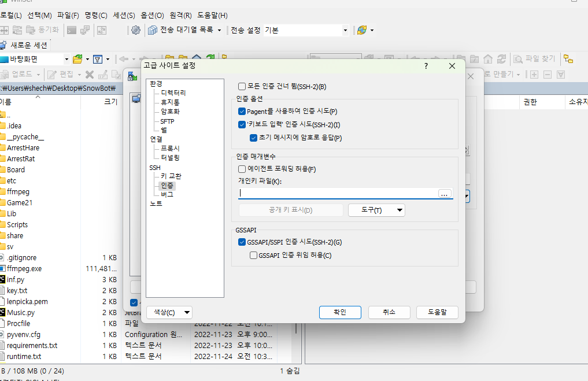The width and height of the screenshot is (588, 381).
Task: Open the 색상(C) color dropdown
Action: coord(169,312)
